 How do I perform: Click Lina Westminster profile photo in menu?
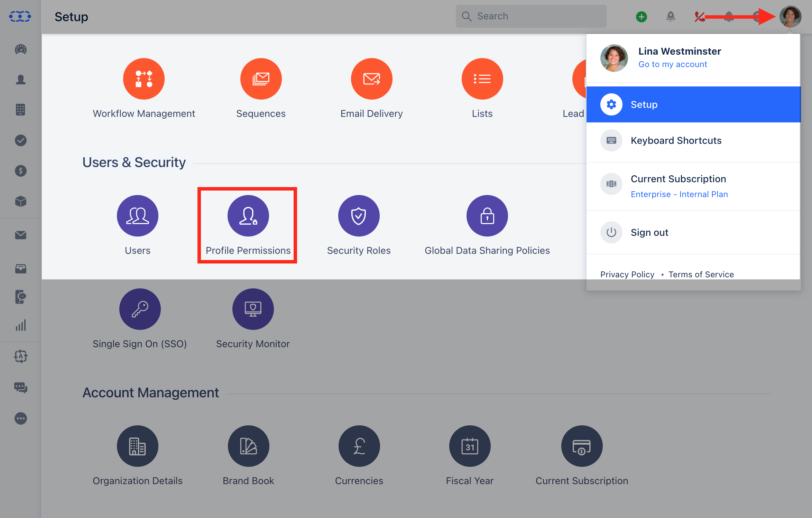click(x=614, y=58)
